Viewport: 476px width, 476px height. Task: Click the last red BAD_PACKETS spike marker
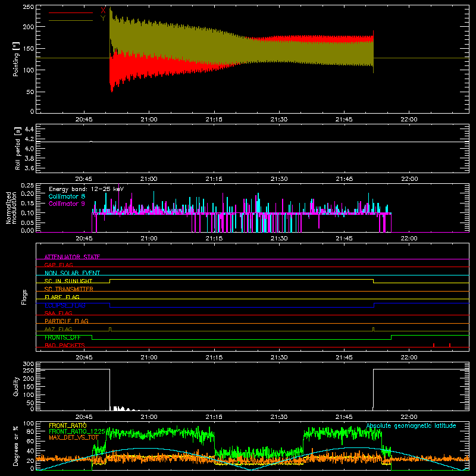(450, 345)
